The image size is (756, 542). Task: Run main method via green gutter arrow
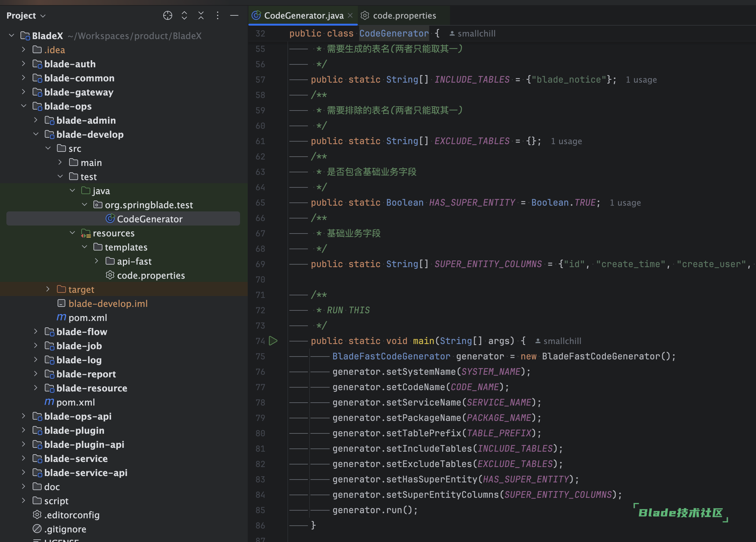pyautogui.click(x=273, y=341)
